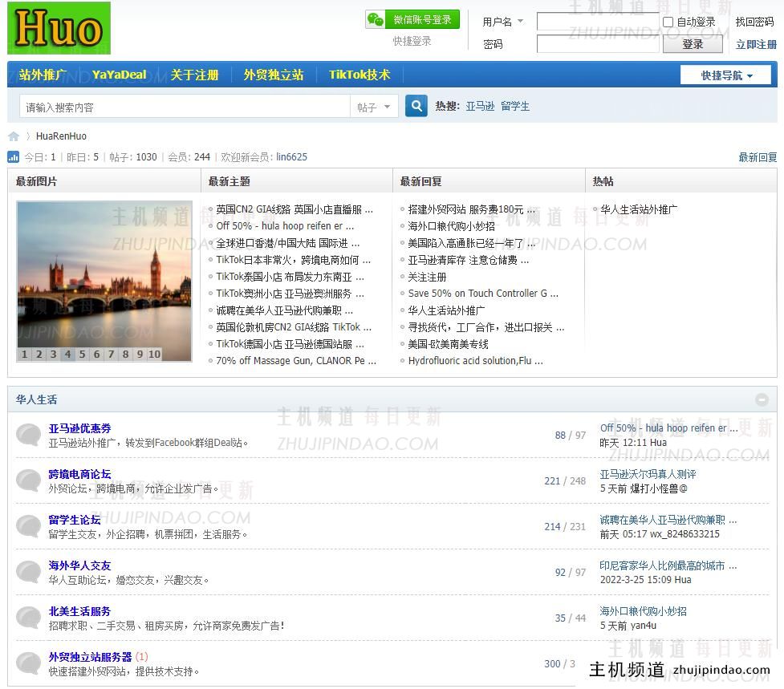The height and width of the screenshot is (689, 784).
Task: Click the Huo site logo
Action: pos(58,27)
